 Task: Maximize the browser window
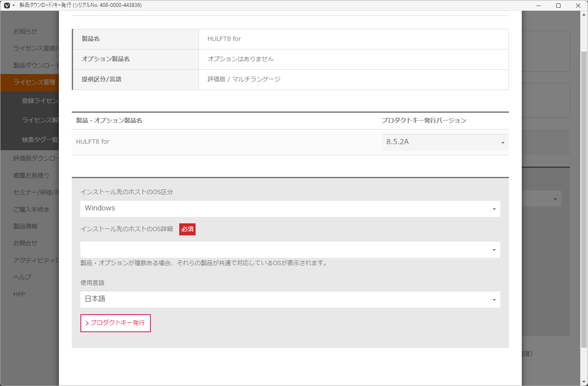click(x=558, y=5)
